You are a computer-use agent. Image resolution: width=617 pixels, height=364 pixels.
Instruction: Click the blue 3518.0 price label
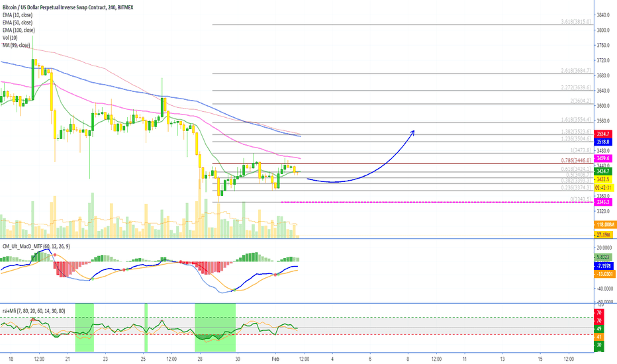tap(603, 142)
